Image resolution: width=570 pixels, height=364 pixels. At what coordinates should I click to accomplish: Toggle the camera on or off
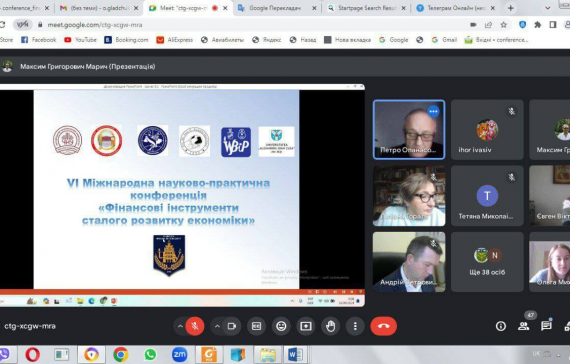[232, 326]
